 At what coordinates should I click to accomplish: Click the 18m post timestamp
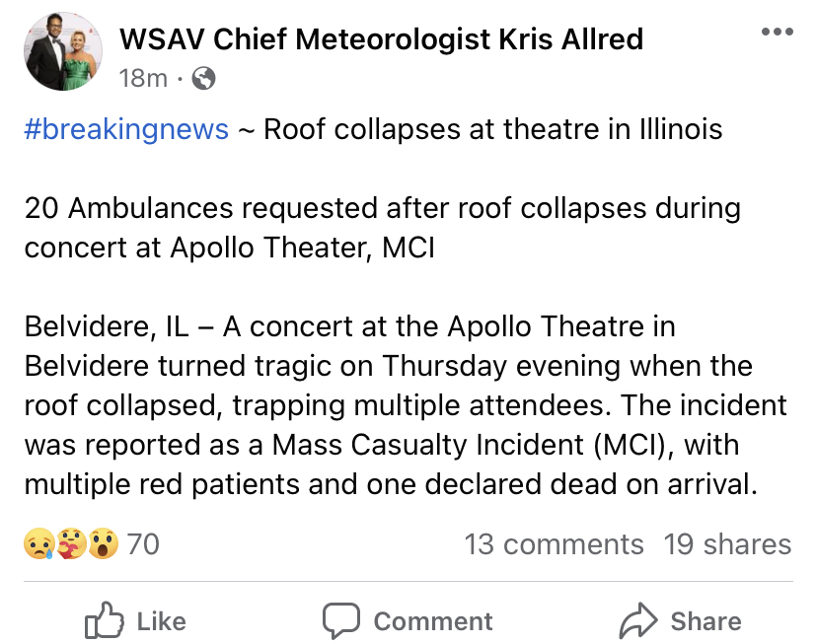143,79
